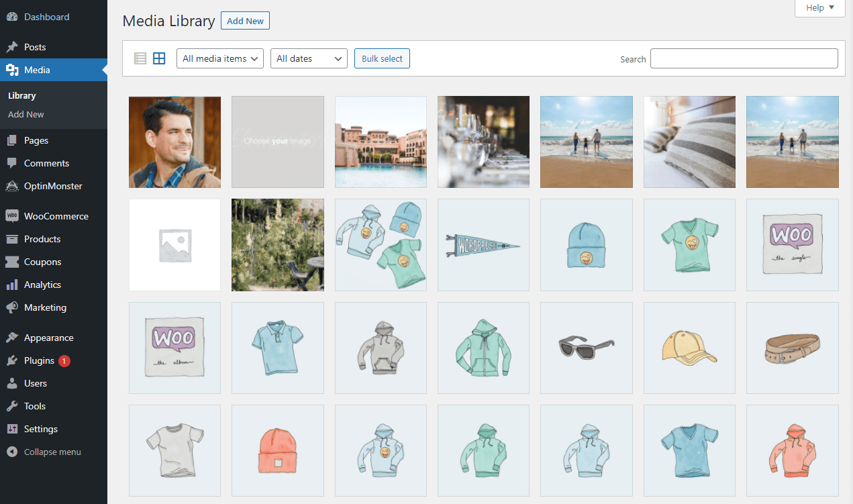Expand the Help panel
The width and height of the screenshot is (853, 504).
click(819, 7)
